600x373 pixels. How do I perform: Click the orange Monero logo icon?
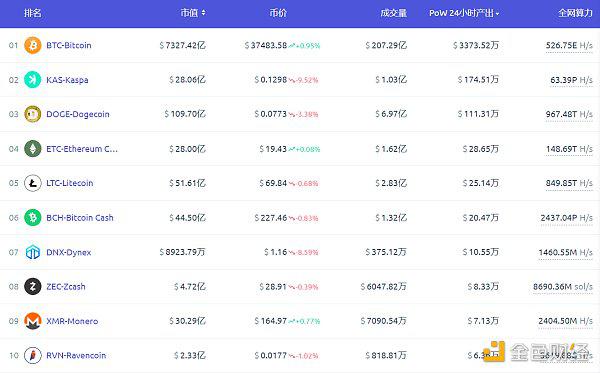[33, 321]
